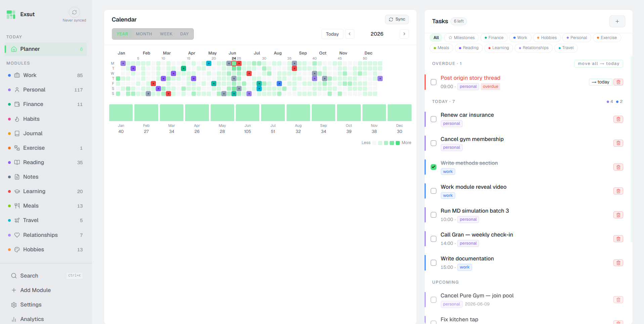Click the lightest legend swatch next to Less
The width and height of the screenshot is (644, 324).
374,143
